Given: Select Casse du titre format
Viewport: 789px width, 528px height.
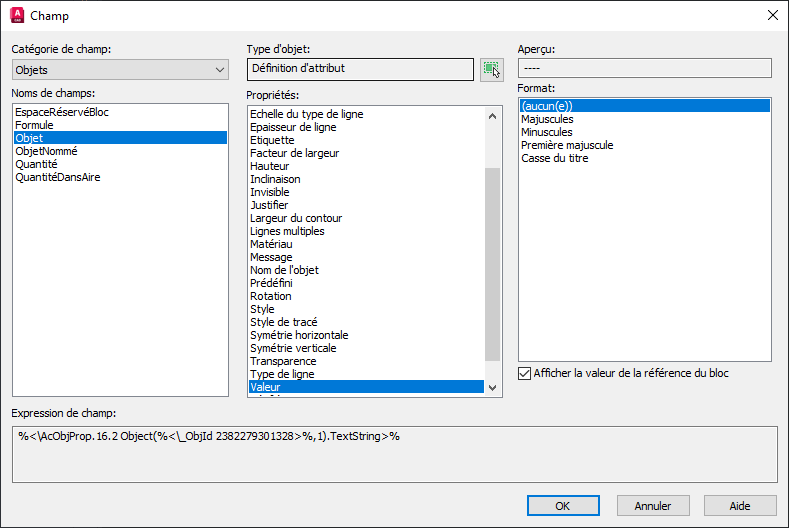Looking at the screenshot, I should (x=555, y=158).
